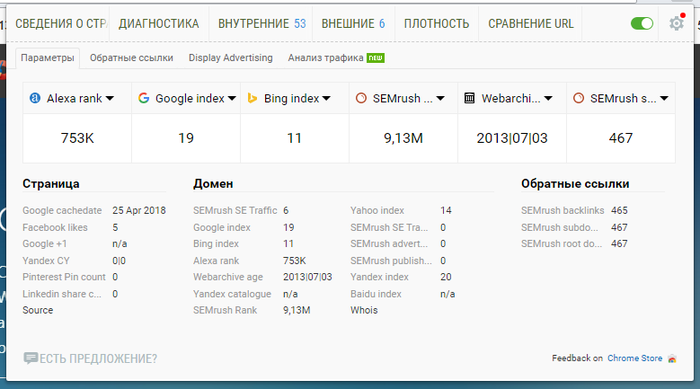Click the speech bubble suggestion icon
Viewport: 700px width, 389px height.
click(30, 358)
